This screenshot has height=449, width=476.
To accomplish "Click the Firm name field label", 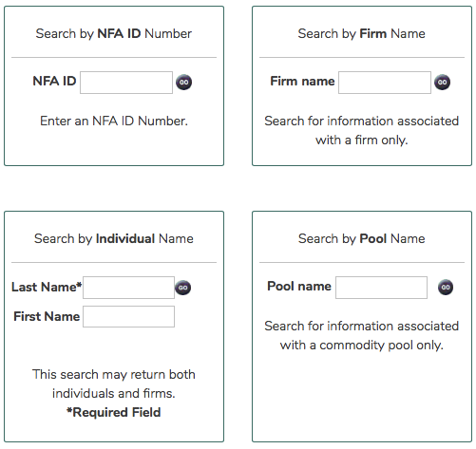I will coord(302,81).
